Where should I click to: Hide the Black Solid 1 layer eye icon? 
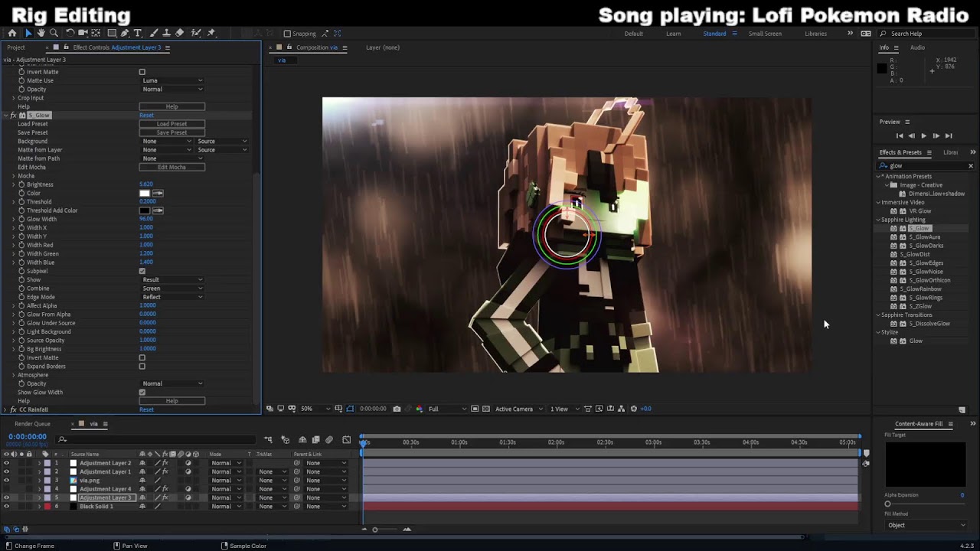pos(7,507)
